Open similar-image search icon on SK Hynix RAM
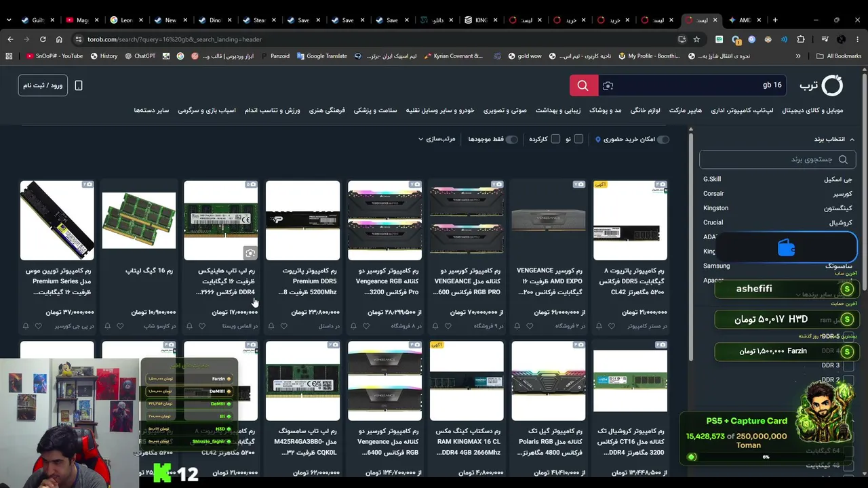 point(250,253)
